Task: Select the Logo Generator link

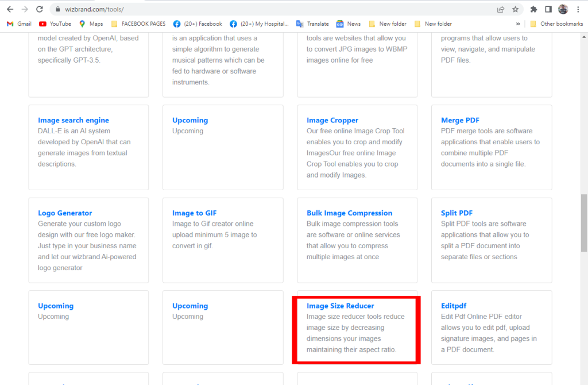Action: pyautogui.click(x=65, y=213)
